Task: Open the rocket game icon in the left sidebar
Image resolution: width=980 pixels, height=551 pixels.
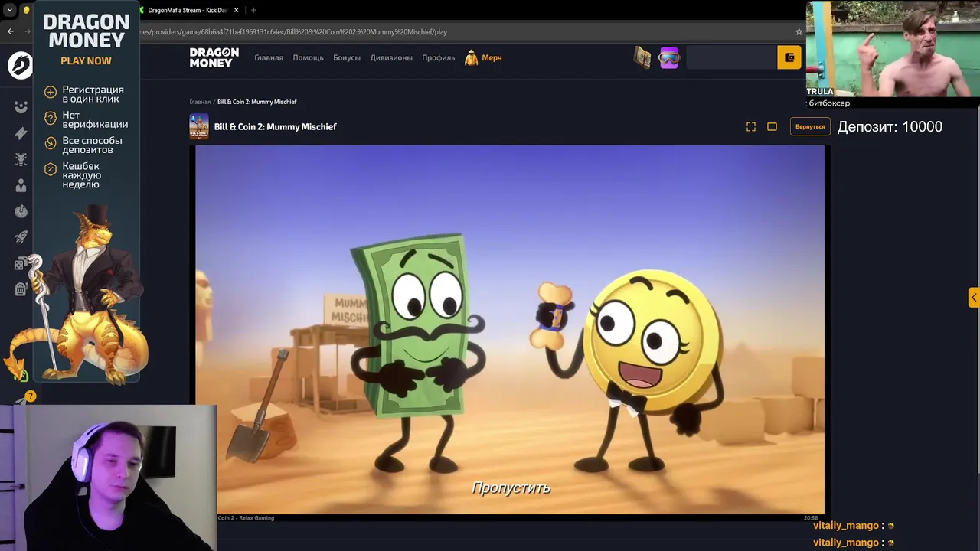Action: 21,237
